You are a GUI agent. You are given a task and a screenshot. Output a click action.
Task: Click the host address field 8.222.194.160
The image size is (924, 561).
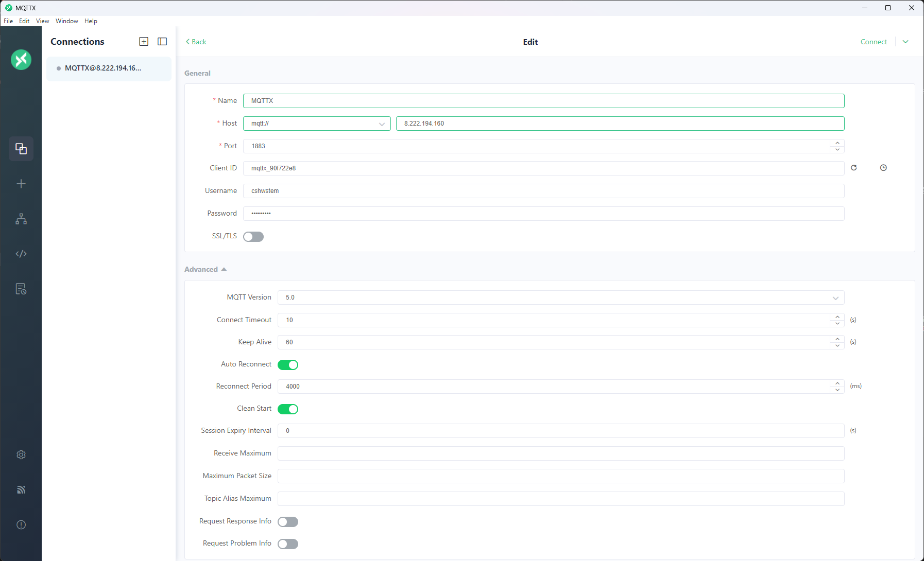coord(620,124)
